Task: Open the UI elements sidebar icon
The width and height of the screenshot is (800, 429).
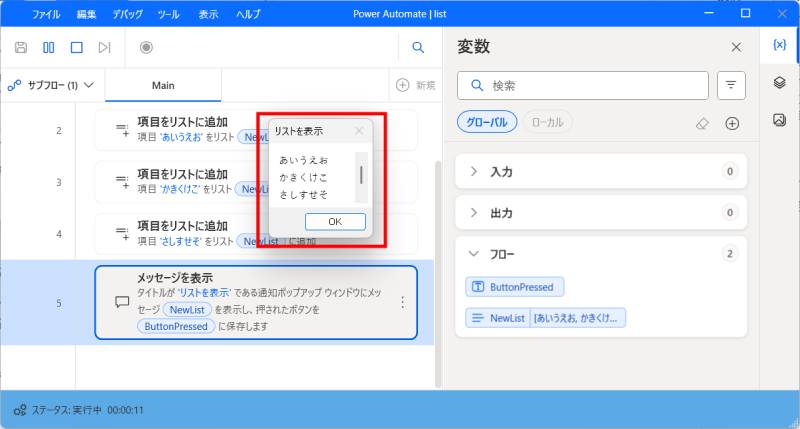Action: click(x=779, y=82)
